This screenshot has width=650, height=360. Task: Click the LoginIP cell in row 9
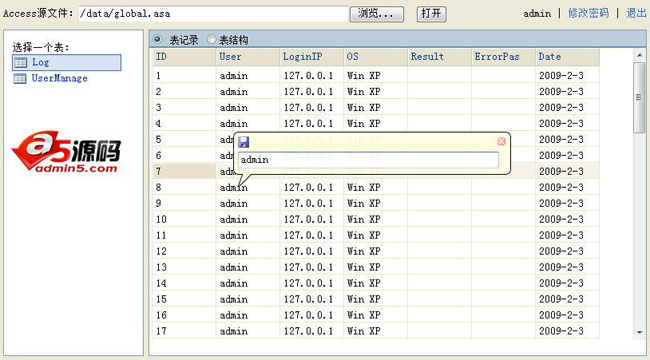point(312,203)
